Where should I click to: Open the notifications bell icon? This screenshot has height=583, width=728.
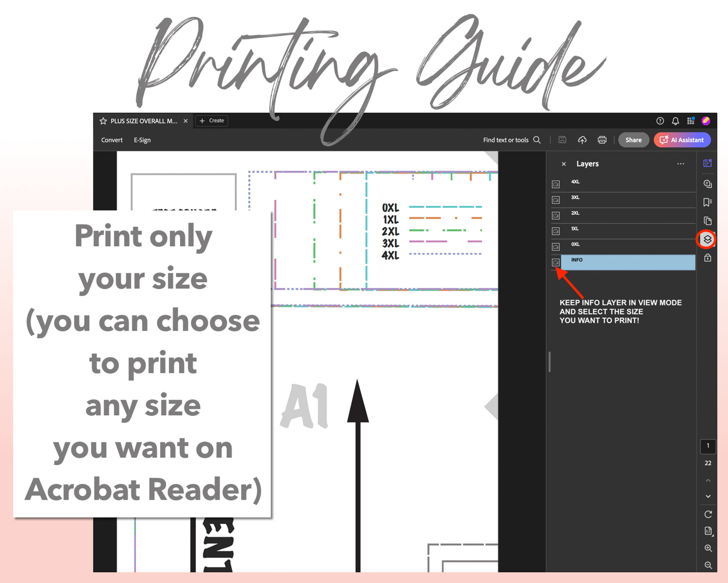675,121
